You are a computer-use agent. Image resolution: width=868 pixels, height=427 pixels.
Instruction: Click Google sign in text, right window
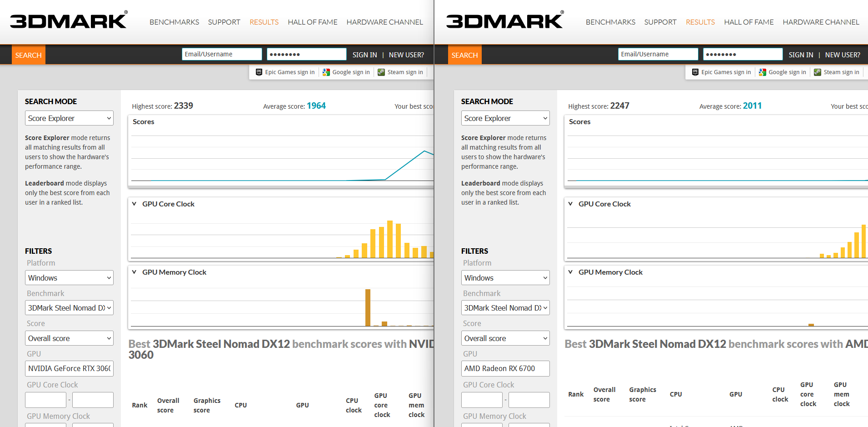tap(788, 72)
